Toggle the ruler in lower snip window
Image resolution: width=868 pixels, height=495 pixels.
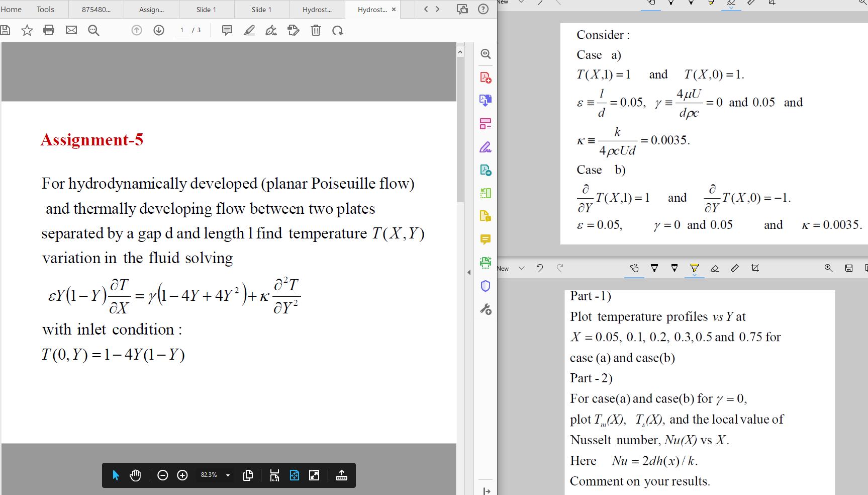click(x=735, y=268)
